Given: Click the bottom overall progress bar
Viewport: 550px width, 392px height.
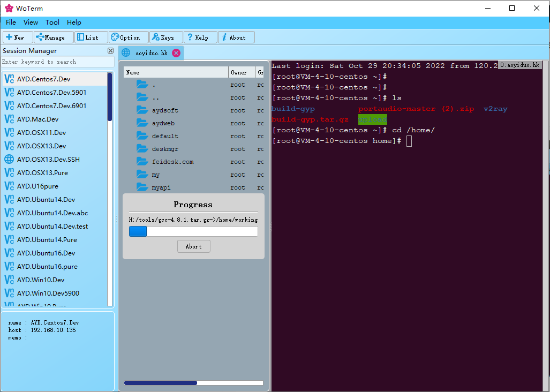Looking at the screenshot, I should [x=194, y=383].
